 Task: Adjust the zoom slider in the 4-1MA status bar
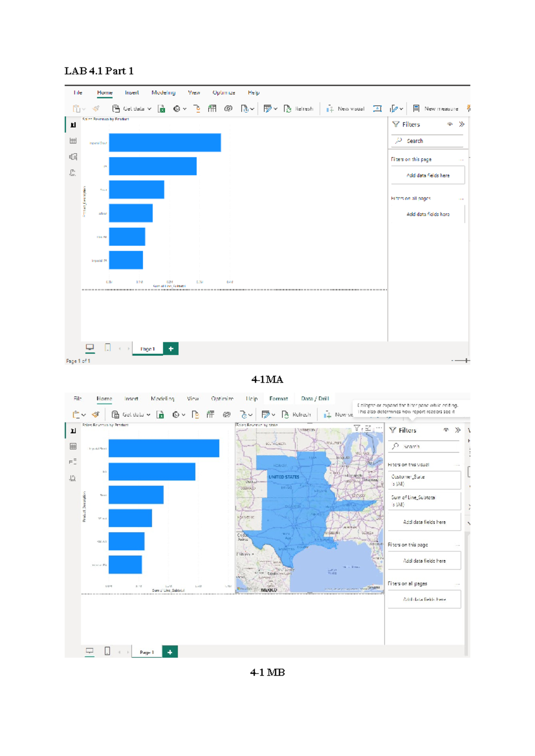pyautogui.click(x=466, y=360)
